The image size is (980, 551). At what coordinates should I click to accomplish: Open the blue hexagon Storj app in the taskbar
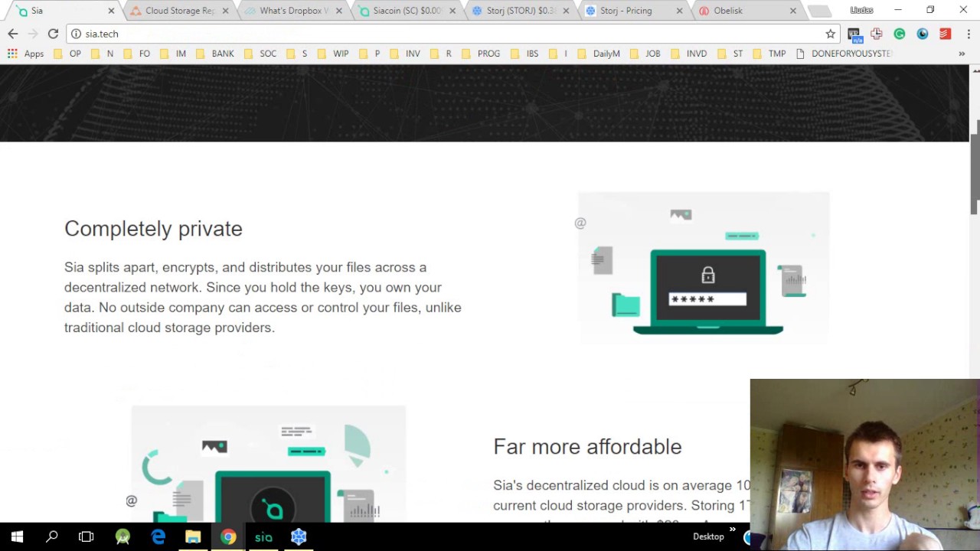coord(299,536)
